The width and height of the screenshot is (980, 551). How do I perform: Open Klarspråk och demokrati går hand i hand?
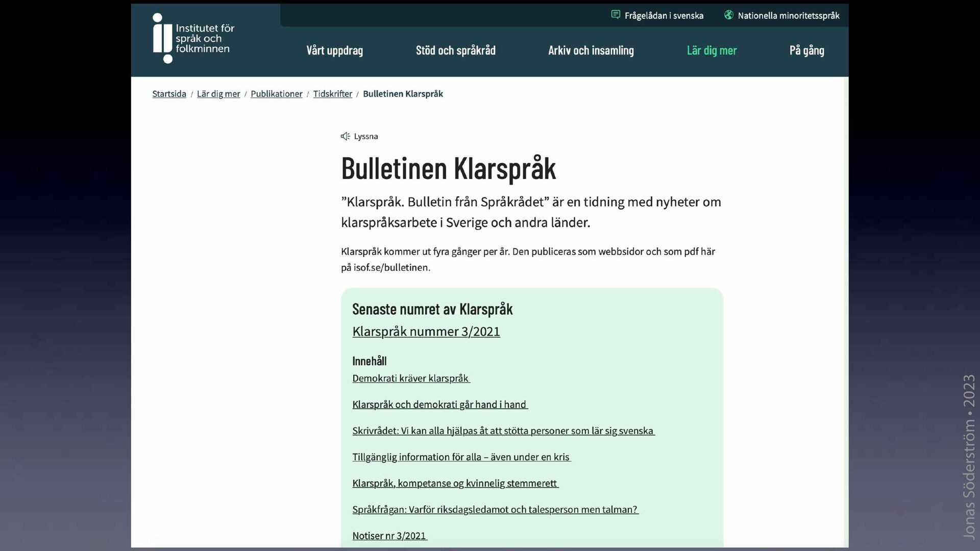pyautogui.click(x=439, y=405)
